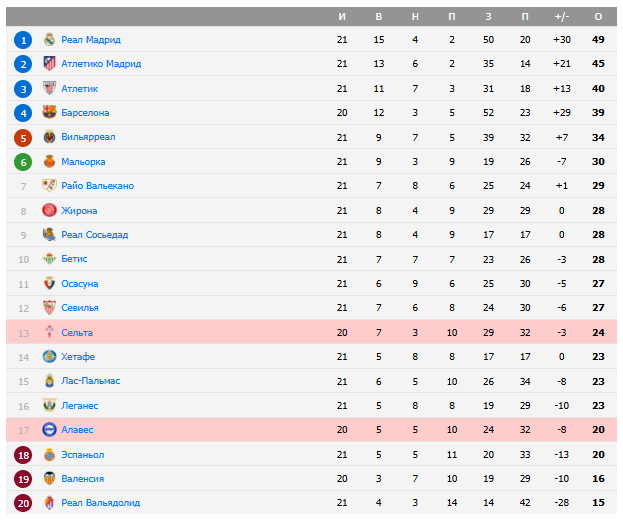Screen dimensions: 623x521
Task: Click the Valencia club crest icon
Action: click(49, 479)
